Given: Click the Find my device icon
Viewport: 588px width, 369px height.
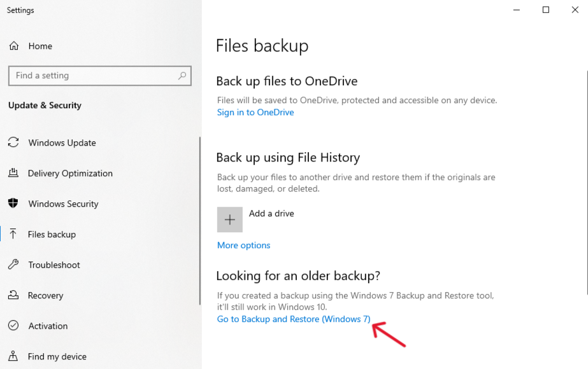Looking at the screenshot, I should tap(13, 356).
